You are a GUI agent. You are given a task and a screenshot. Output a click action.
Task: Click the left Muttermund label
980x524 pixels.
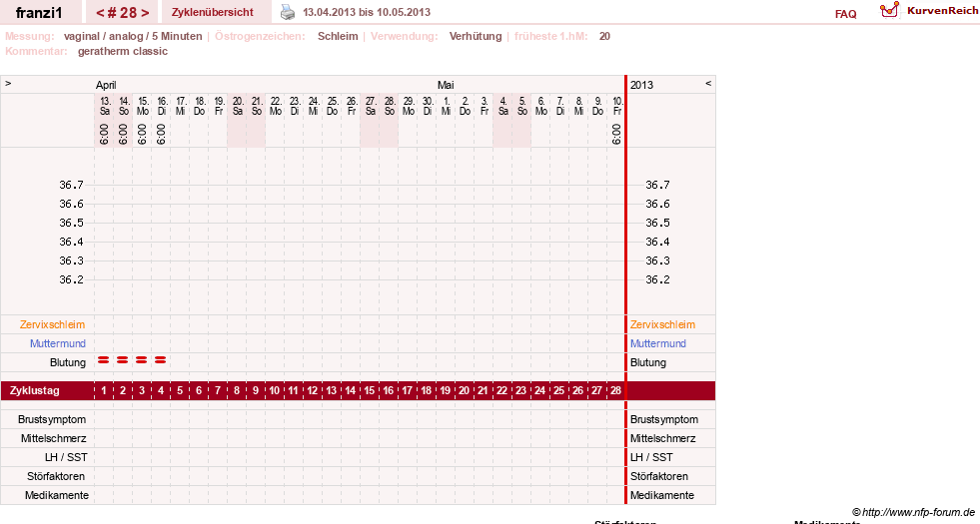(x=58, y=343)
